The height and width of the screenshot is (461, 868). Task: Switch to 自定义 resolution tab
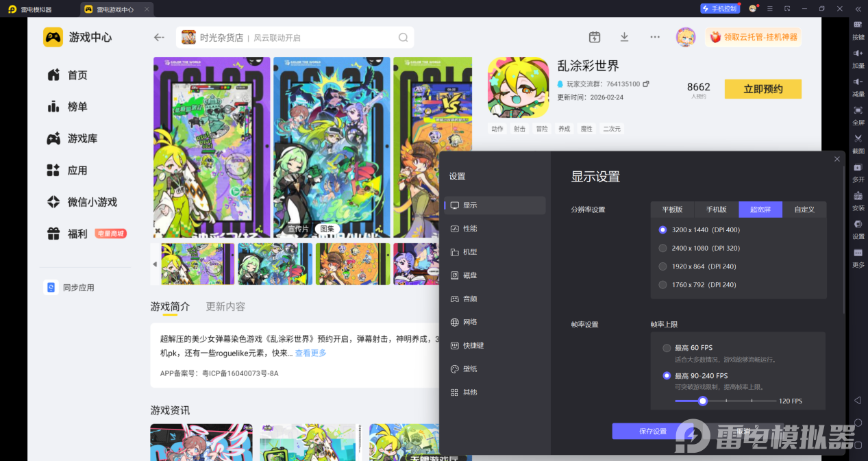click(804, 209)
